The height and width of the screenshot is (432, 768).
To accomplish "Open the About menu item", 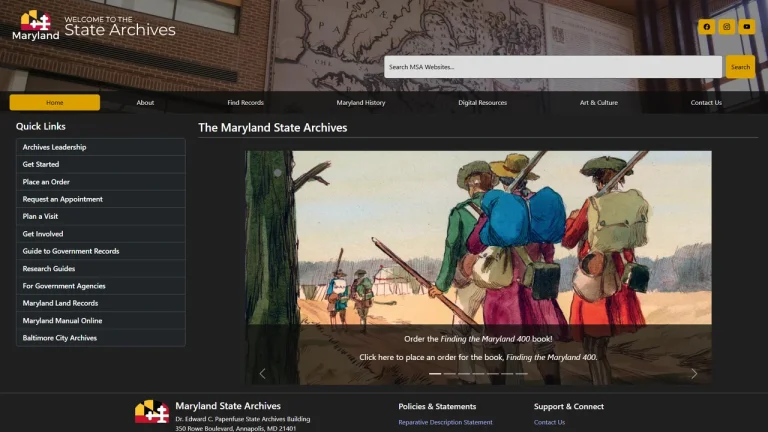I will click(x=145, y=102).
